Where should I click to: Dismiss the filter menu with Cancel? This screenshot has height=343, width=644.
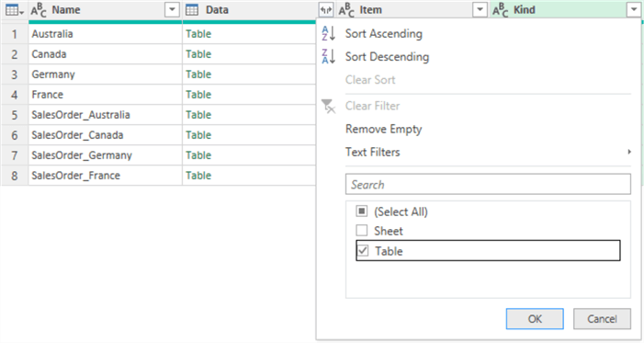coord(602,319)
